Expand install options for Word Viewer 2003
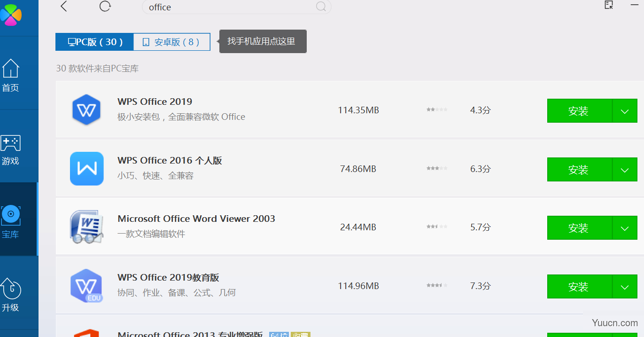 pyautogui.click(x=625, y=228)
